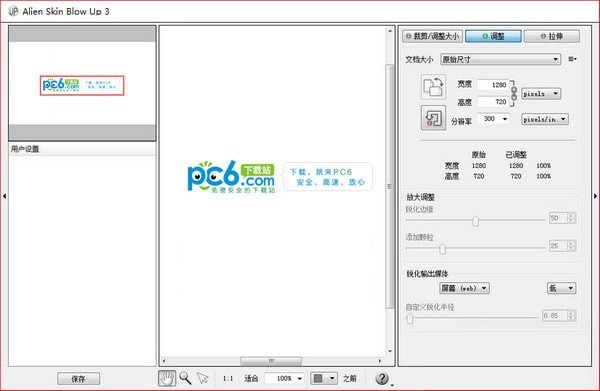Switch to the 裁剪/调整大小 tab
The height and width of the screenshot is (391, 600).
pyautogui.click(x=432, y=36)
